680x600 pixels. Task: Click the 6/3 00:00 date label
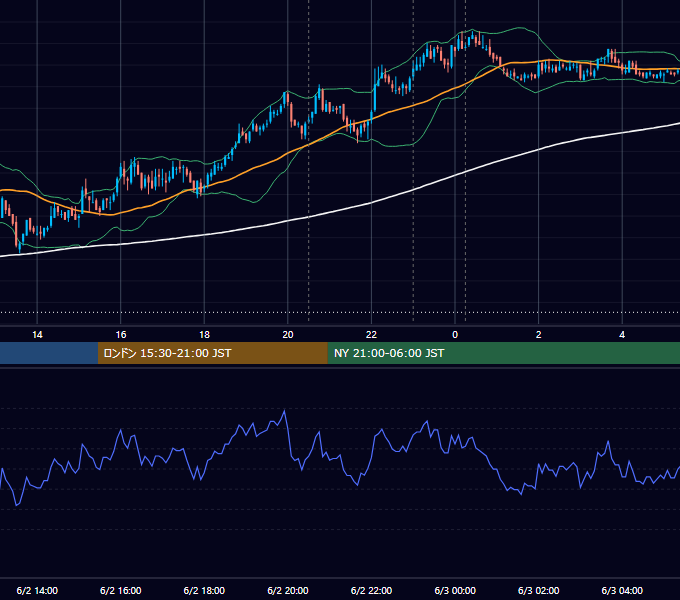tap(455, 590)
